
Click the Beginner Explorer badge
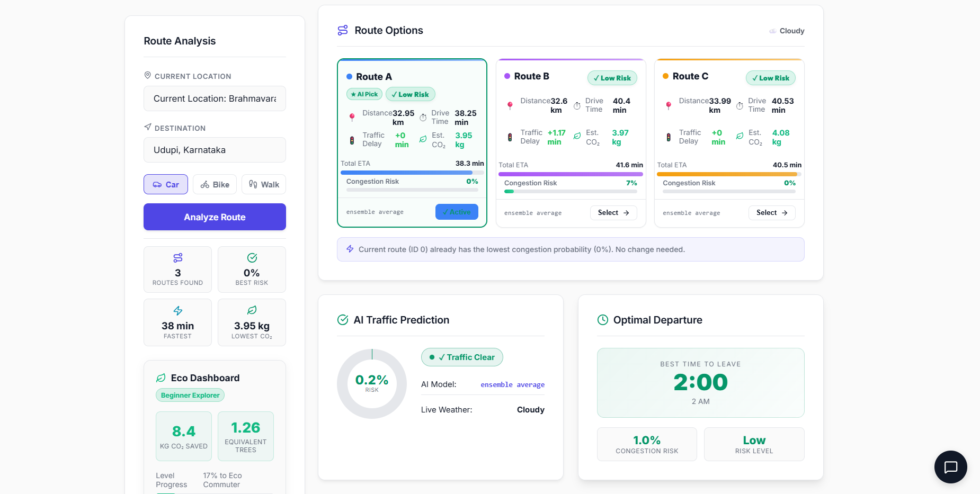(190, 396)
